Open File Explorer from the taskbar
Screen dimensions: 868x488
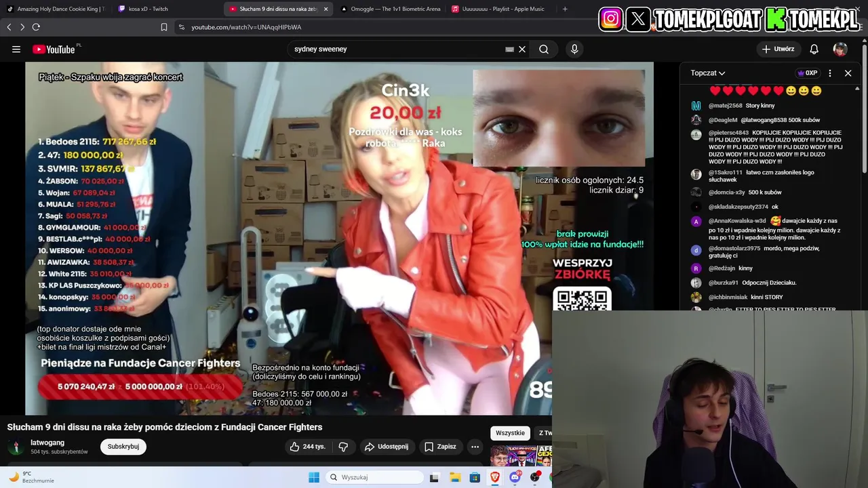click(x=454, y=477)
